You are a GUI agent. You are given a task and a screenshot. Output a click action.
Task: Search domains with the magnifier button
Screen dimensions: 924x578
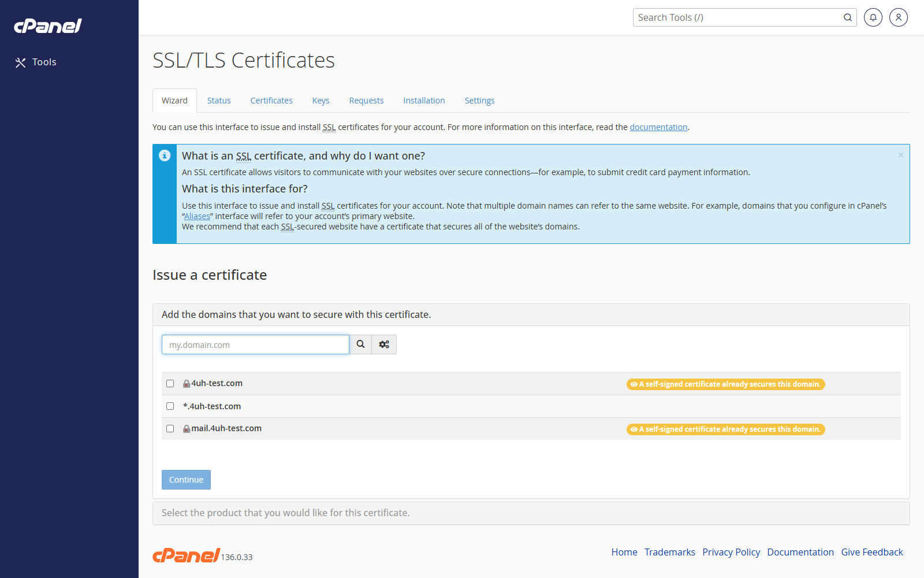(360, 344)
